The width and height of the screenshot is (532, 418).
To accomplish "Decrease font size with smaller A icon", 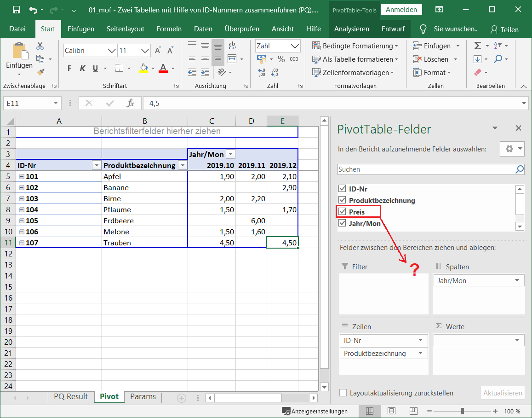I will [x=170, y=51].
